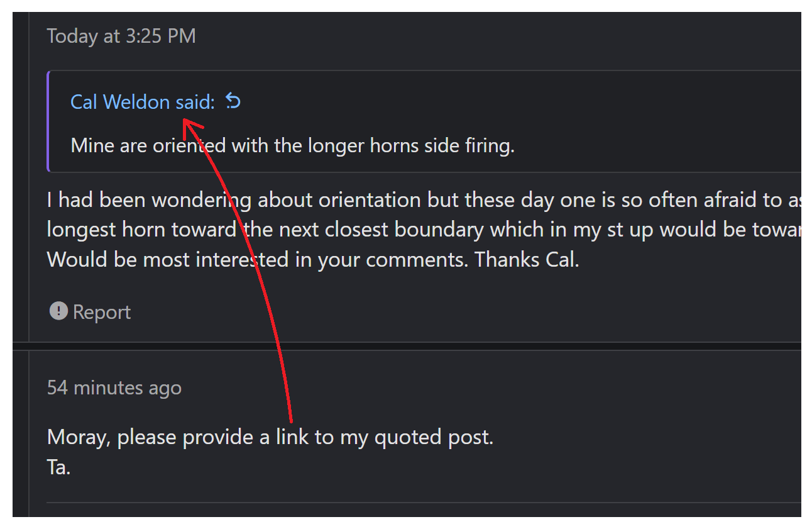Image resolution: width=812 pixels, height=529 pixels.
Task: Click the sentence "Moray, please provide a link"
Action: coord(270,437)
